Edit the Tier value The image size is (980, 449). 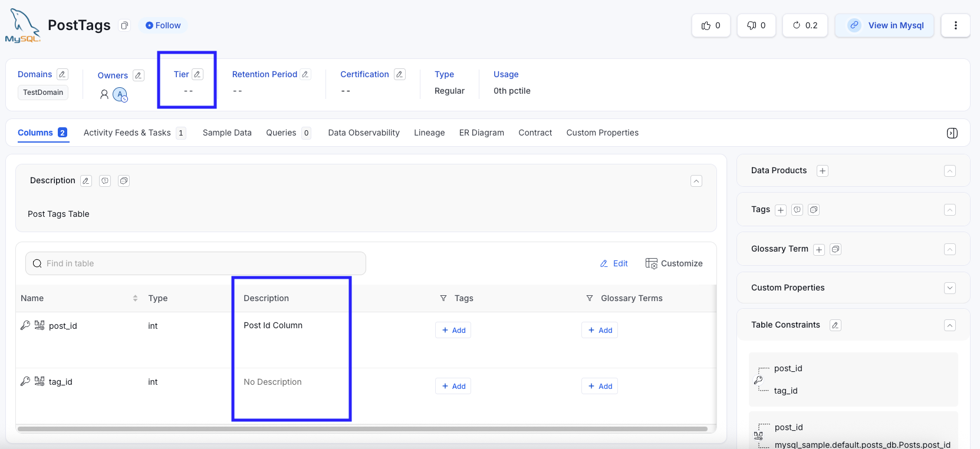click(x=198, y=74)
